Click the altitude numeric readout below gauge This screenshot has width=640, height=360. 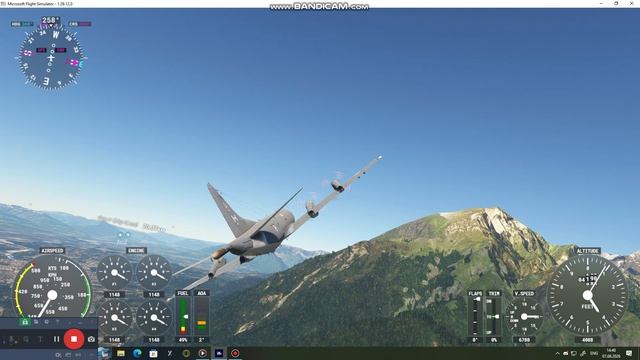[587, 340]
